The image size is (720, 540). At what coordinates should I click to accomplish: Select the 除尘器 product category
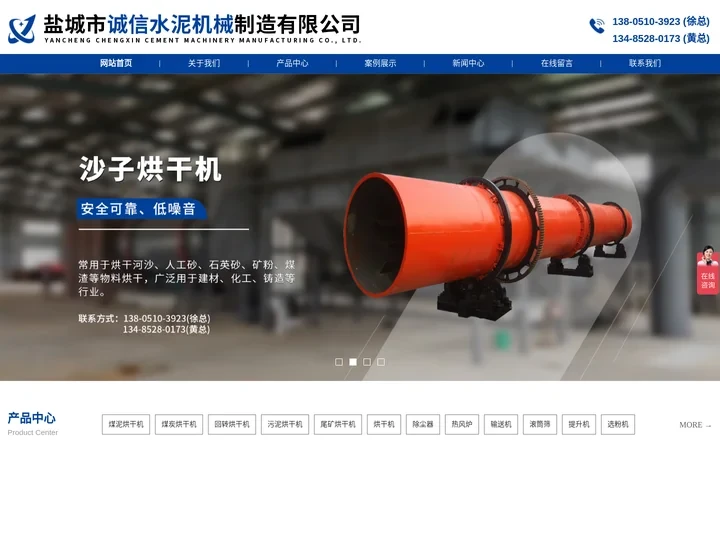coord(423,424)
